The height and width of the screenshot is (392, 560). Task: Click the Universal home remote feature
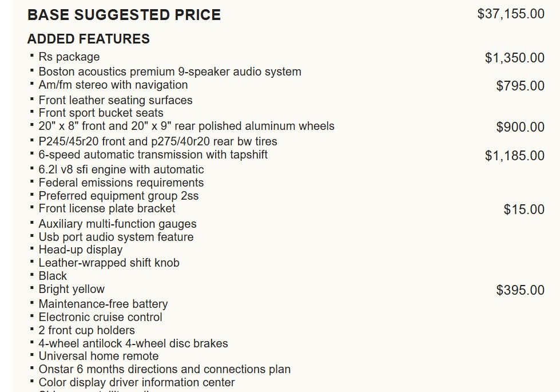point(98,356)
